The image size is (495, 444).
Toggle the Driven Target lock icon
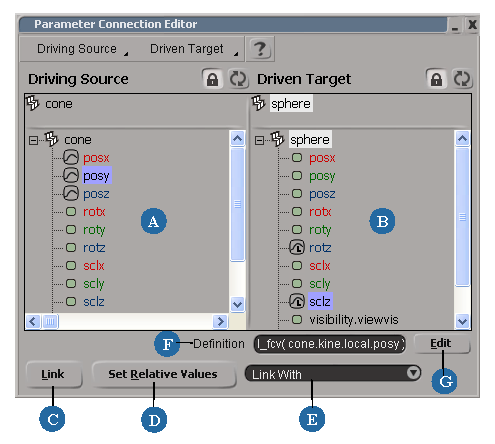[436, 79]
